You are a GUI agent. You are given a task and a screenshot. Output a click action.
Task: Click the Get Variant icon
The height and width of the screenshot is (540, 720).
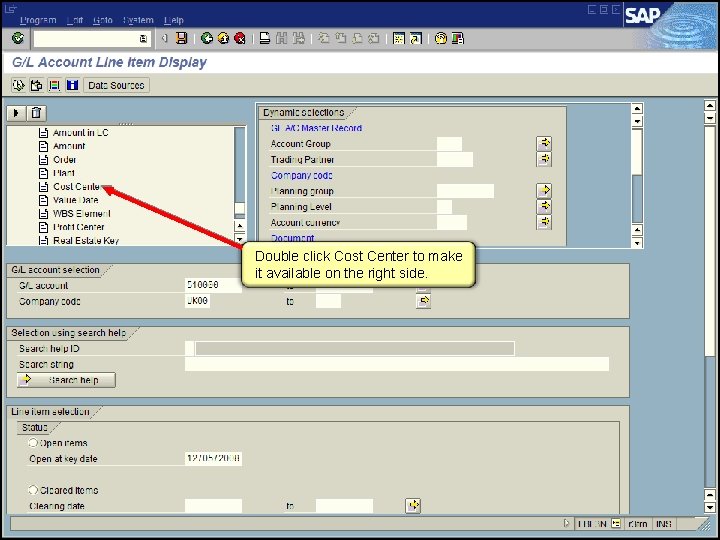[36, 85]
